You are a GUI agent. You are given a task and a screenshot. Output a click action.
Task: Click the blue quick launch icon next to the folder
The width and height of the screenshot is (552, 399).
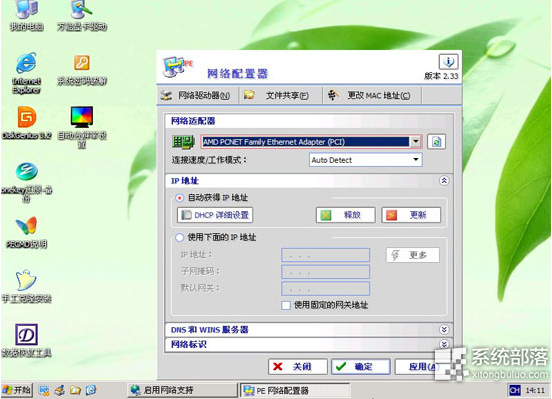[91, 390]
